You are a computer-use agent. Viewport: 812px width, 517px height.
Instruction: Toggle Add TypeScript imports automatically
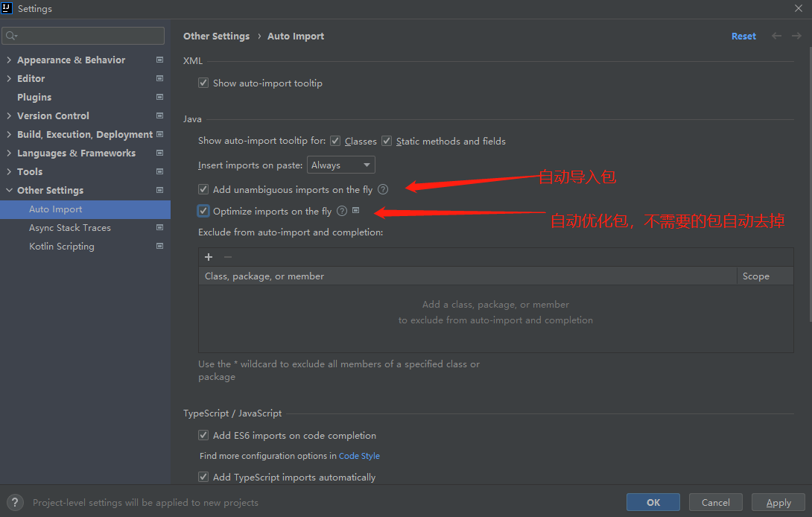203,477
